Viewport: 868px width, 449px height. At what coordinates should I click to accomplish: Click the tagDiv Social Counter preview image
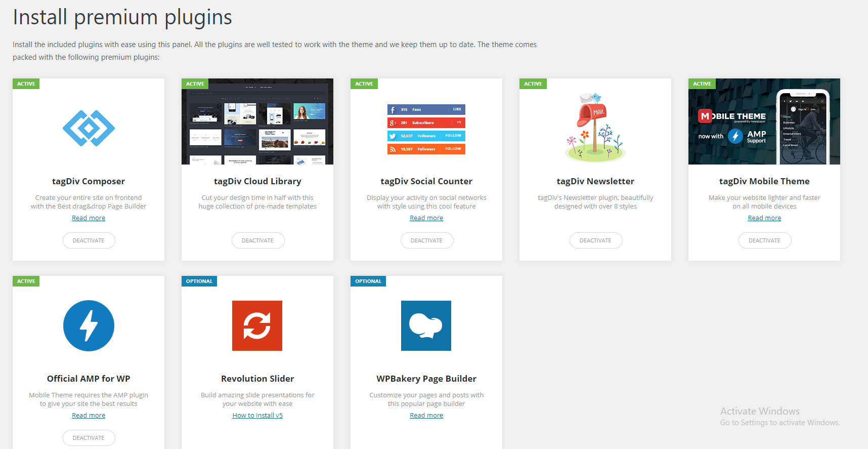point(426,129)
